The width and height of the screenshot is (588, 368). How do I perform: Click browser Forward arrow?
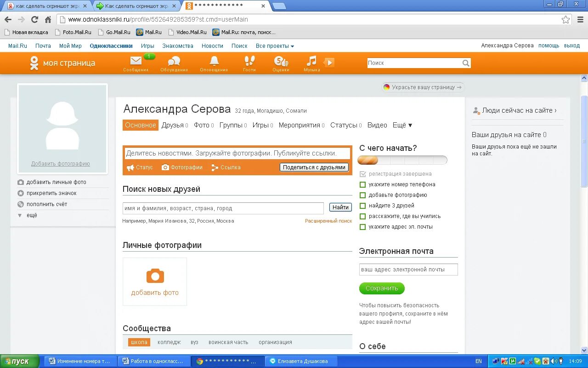21,20
